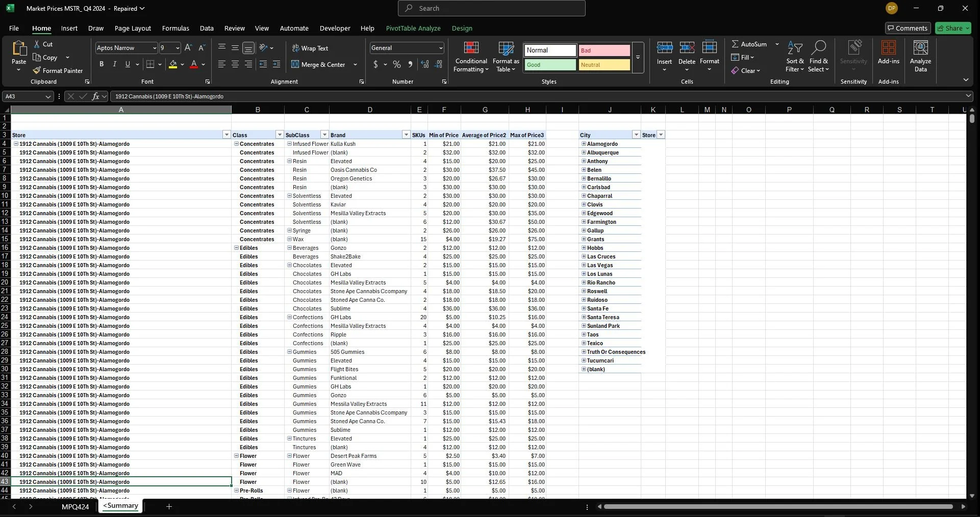
Task: Click the Copy button
Action: [45, 58]
